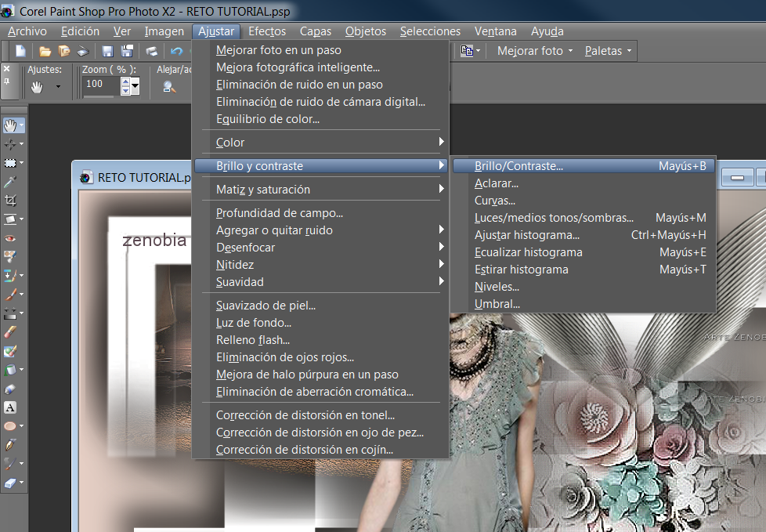Expand the Move tool flyout arrow
Viewport: 766px width, 532px height.
click(x=21, y=144)
